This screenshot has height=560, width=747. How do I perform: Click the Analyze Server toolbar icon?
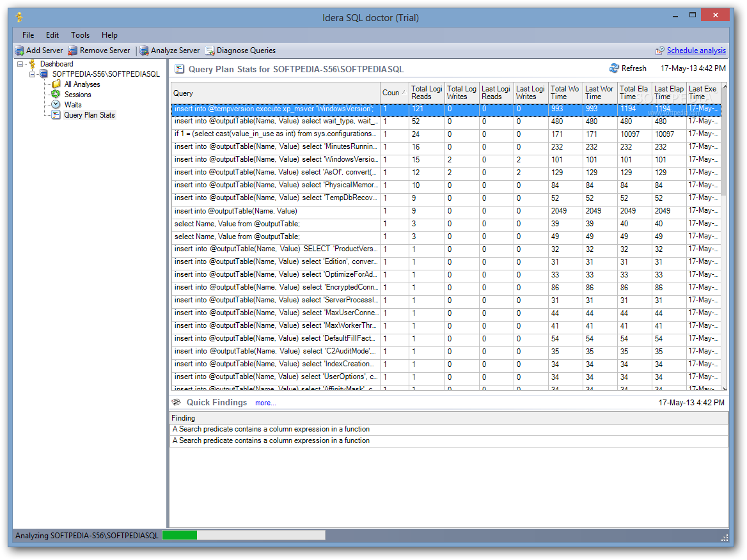tap(144, 51)
